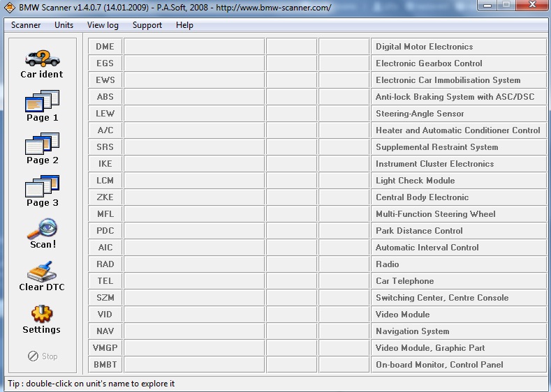Select the AIC unit button
Screen dimensions: 551x392
(105, 248)
